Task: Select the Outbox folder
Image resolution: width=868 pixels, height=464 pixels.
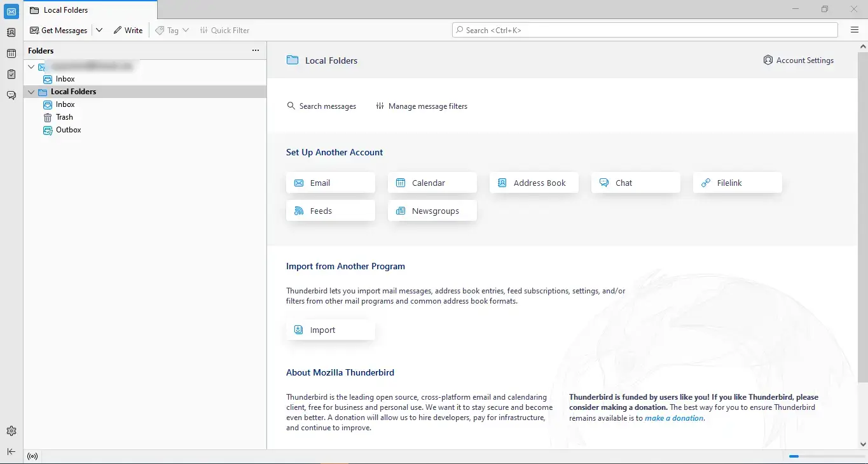Action: click(x=68, y=130)
